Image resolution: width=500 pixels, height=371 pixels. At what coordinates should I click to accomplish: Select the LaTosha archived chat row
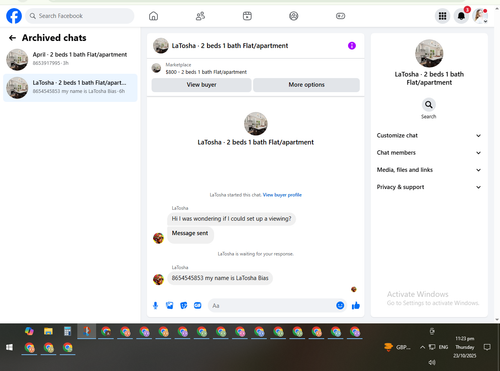(70, 88)
